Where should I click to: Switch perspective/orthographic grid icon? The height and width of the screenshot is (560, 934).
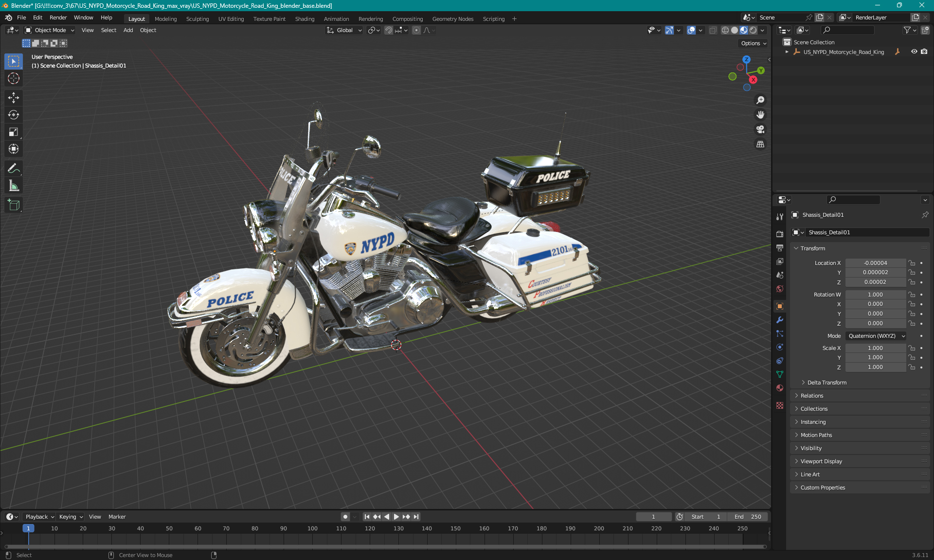760,144
